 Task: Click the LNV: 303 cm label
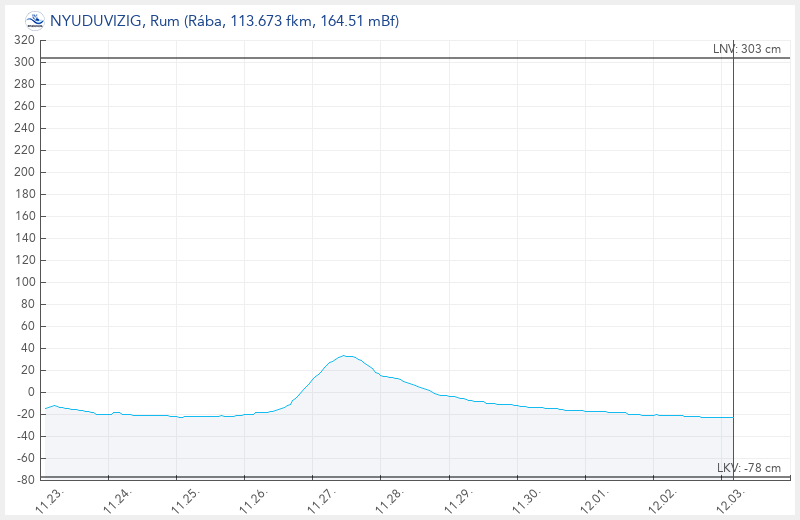[747, 49]
